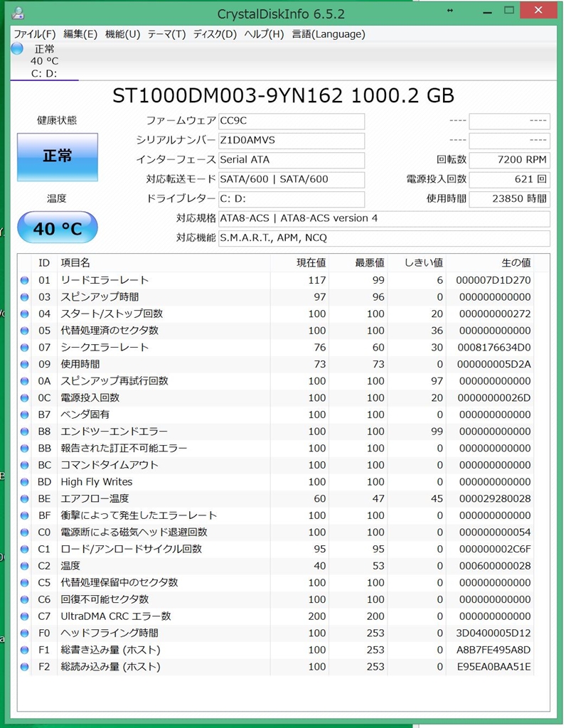566x728 pixels.
Task: Click the serial number field Z1D0AMVS
Action: [x=292, y=141]
